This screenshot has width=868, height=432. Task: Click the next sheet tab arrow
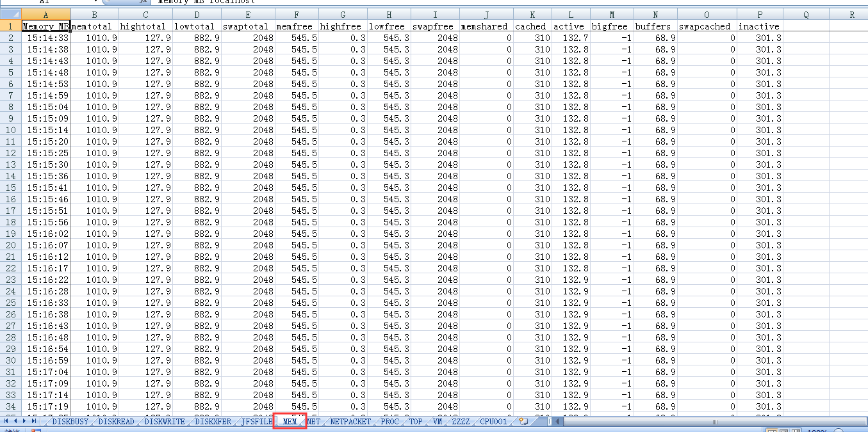tap(25, 421)
